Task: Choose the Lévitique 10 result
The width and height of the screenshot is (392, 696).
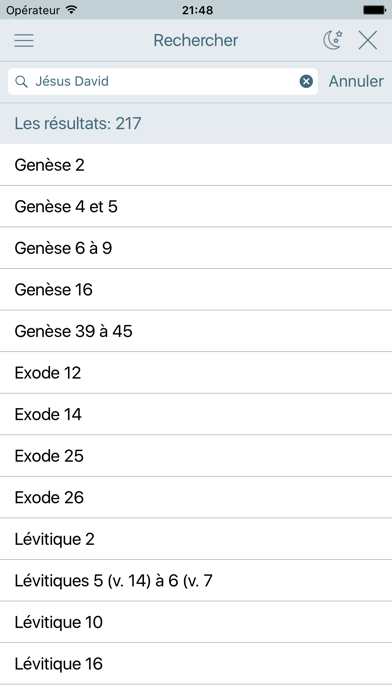Action: (x=196, y=622)
